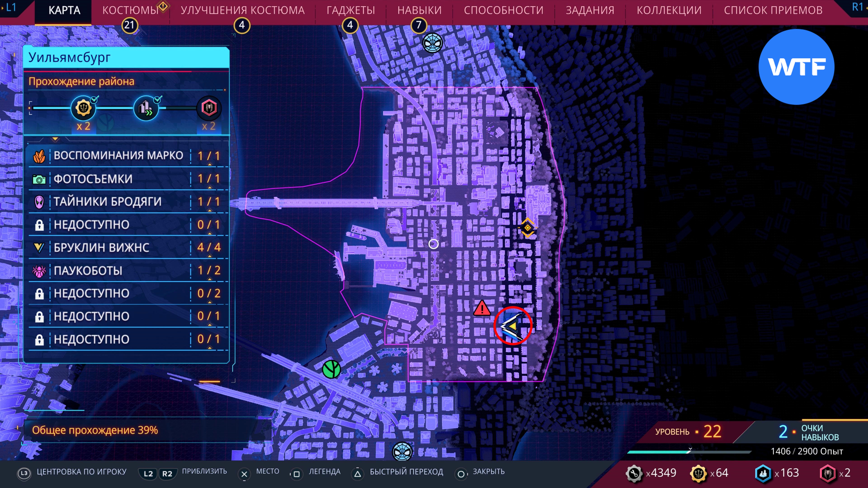
Task: Click the Spider-Man face marker at top
Action: tap(432, 43)
